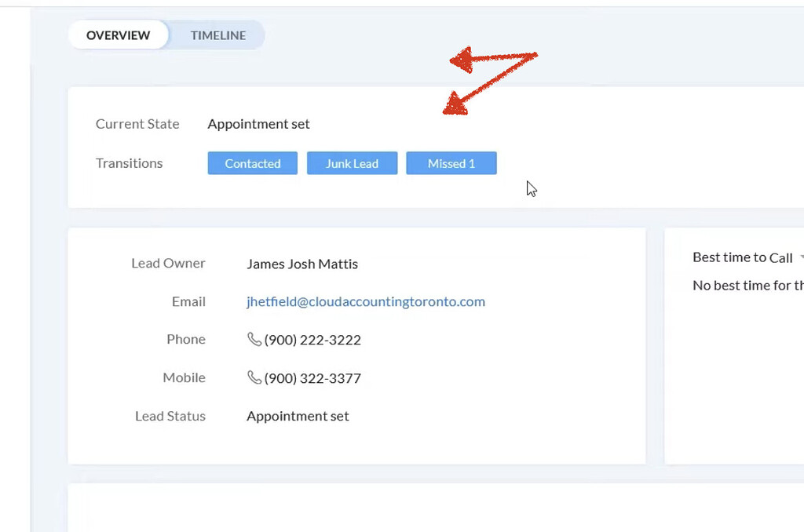Click the Email field label
Screen dimensions: 804x532
click(188, 301)
